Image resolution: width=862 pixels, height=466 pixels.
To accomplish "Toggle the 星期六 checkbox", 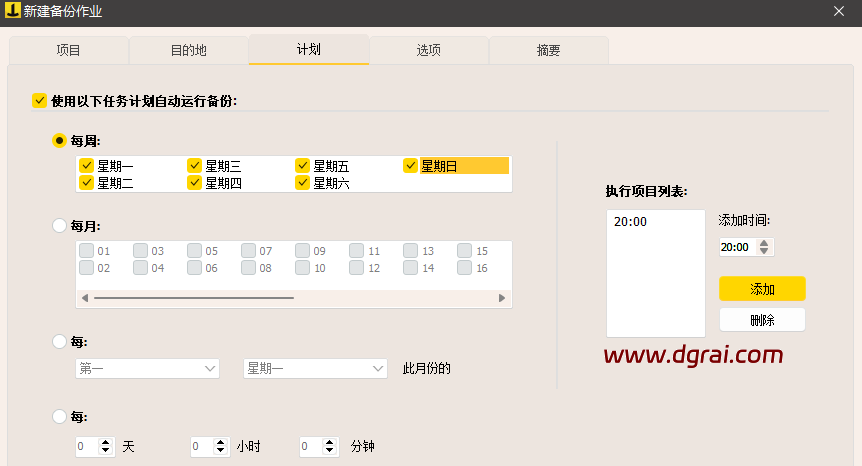I will pyautogui.click(x=302, y=183).
